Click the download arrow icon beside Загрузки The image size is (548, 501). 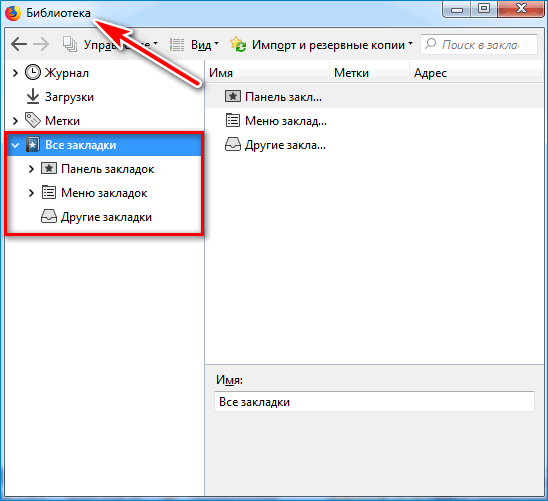(33, 96)
